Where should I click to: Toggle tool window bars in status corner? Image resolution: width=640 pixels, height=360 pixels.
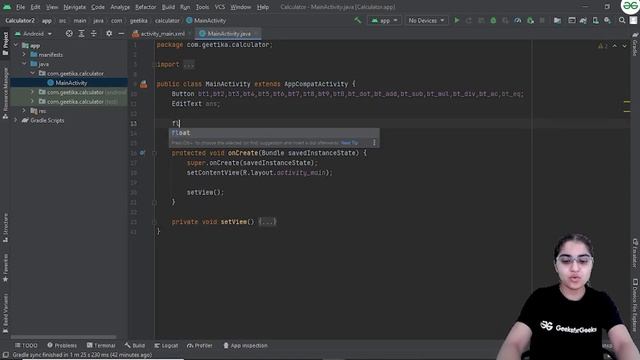click(5, 355)
